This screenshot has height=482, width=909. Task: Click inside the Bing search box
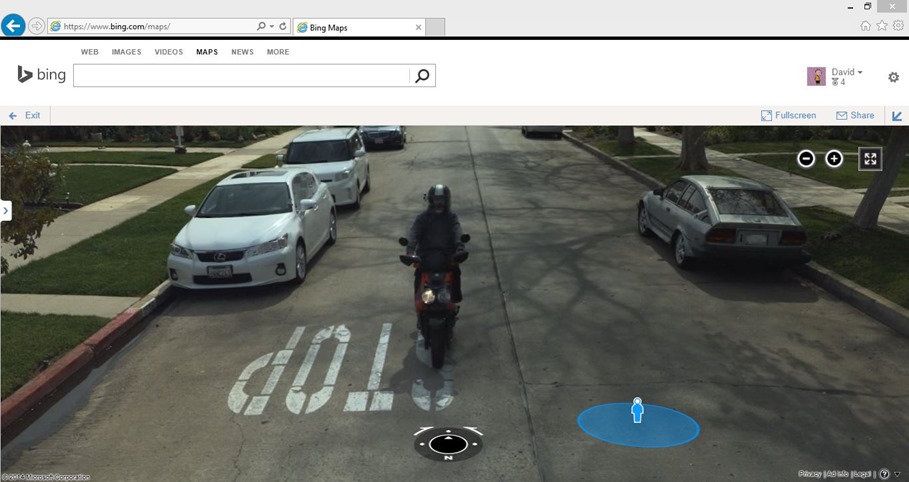click(240, 76)
